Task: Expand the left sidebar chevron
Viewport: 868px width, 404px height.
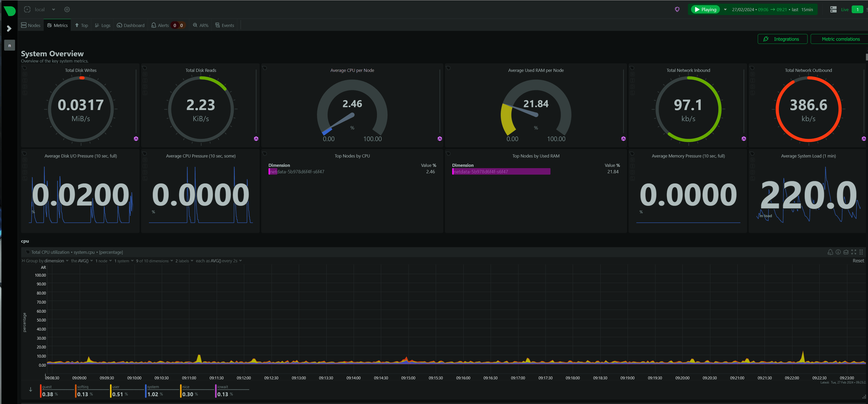Action: [9, 29]
